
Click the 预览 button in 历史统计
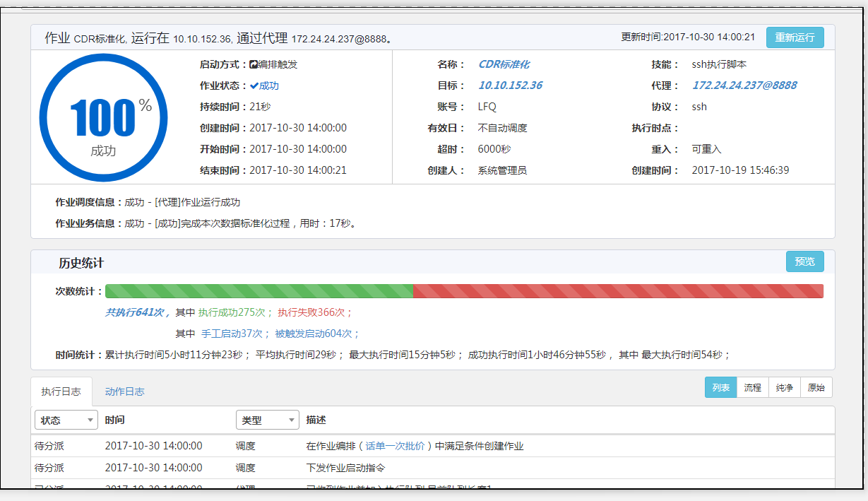coord(804,261)
